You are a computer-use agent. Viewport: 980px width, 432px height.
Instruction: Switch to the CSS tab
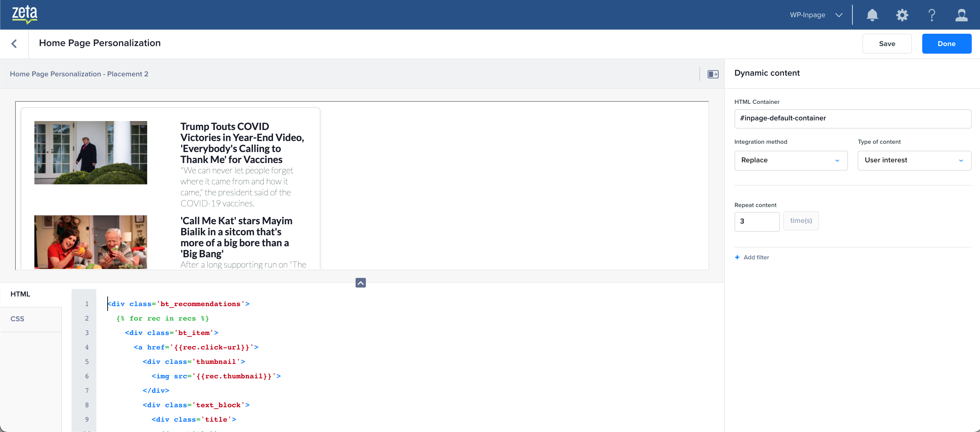point(18,318)
